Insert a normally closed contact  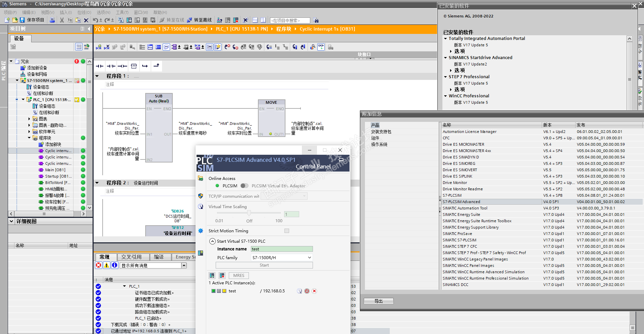[111, 66]
